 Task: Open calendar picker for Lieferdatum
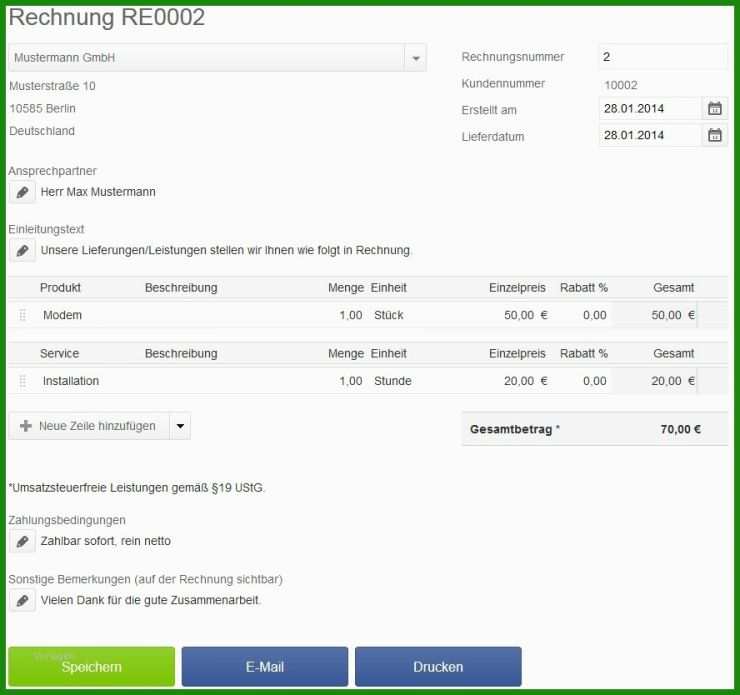tap(715, 135)
